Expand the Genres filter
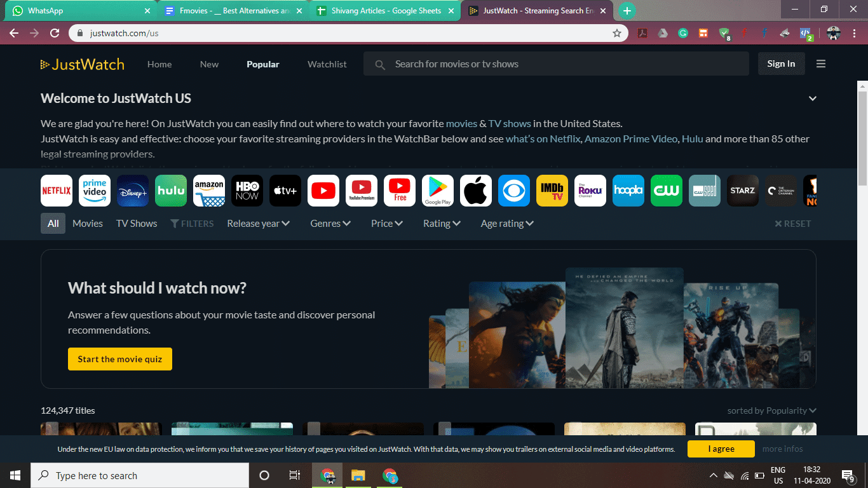 click(330, 224)
